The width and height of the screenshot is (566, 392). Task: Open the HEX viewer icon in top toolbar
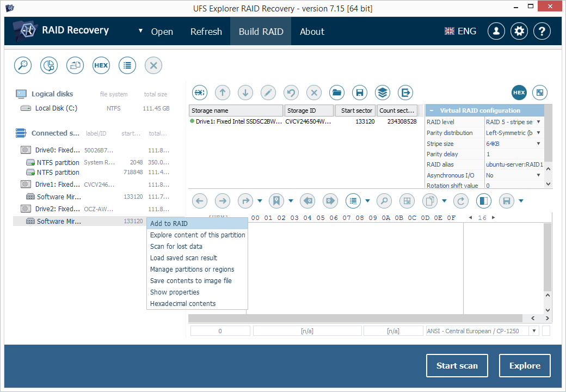[101, 65]
